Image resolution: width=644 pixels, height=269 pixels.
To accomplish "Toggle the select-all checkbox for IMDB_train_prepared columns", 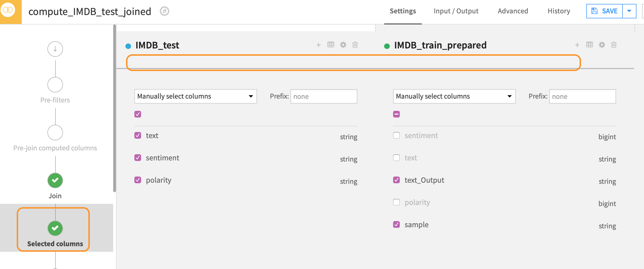I will (x=396, y=114).
